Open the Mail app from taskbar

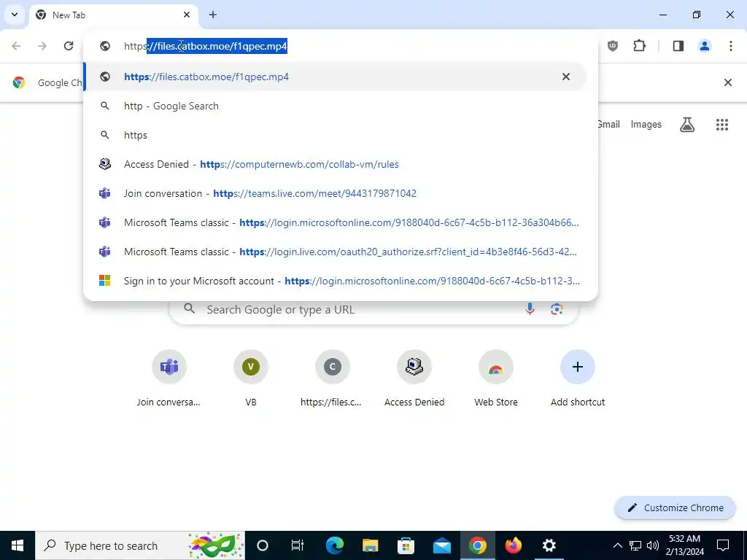tap(441, 545)
